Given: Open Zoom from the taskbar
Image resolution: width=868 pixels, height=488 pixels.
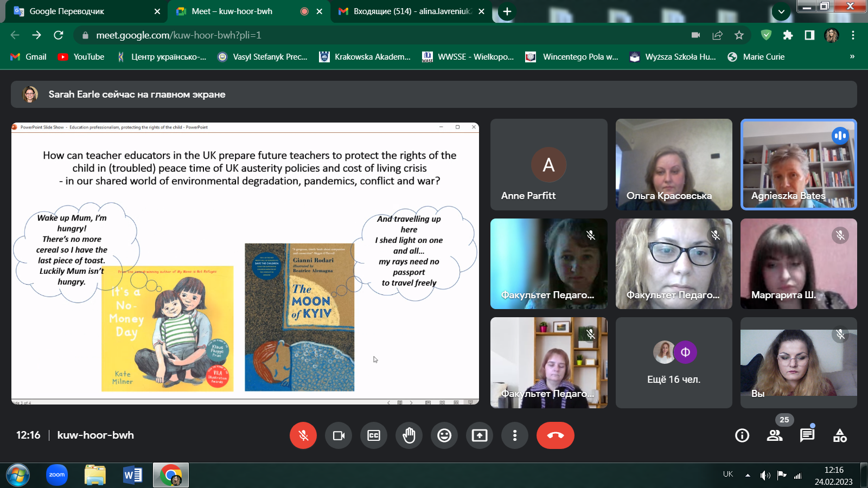Looking at the screenshot, I should click(x=57, y=475).
